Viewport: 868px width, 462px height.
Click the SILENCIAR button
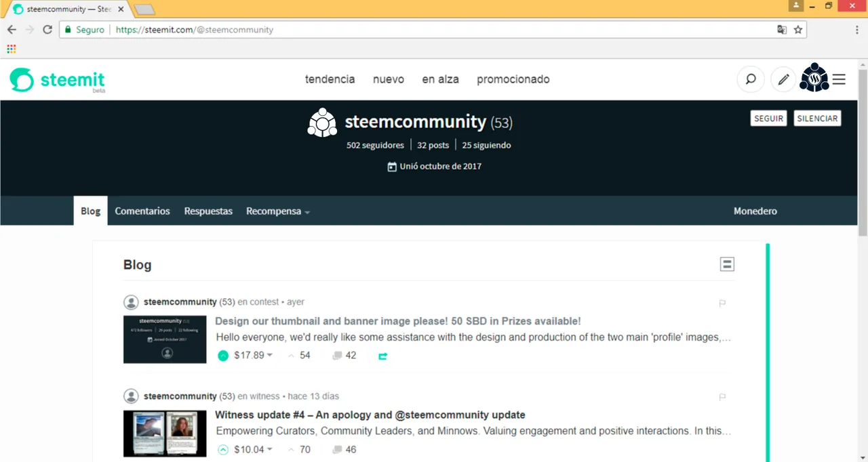817,118
